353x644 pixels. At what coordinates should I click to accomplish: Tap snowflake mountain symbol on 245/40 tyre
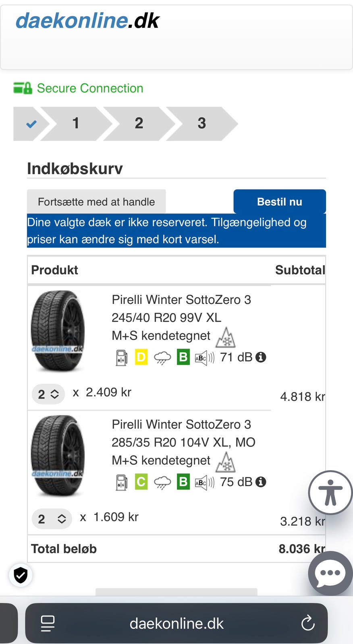tap(225, 337)
